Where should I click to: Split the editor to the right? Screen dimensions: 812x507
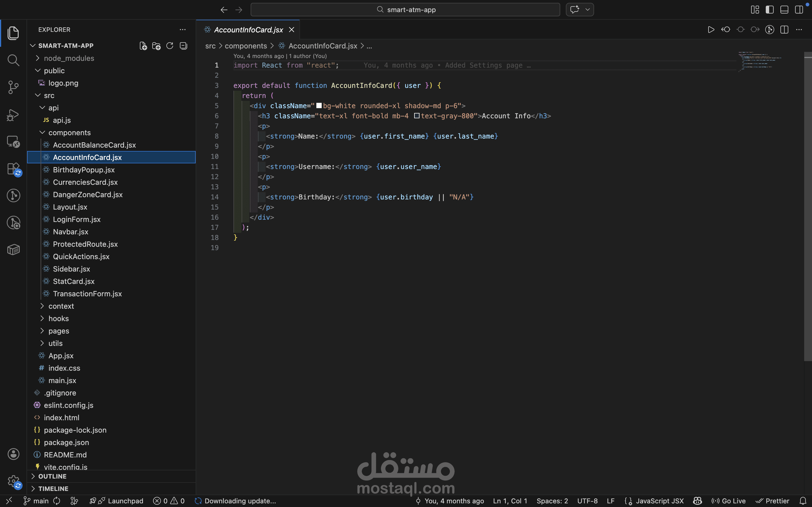pyautogui.click(x=784, y=30)
